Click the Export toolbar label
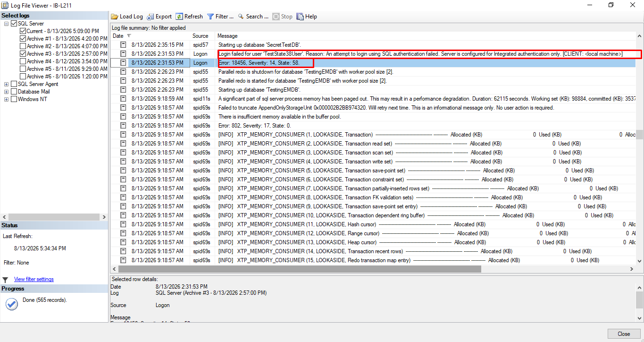This screenshot has width=644, height=342. [x=164, y=17]
